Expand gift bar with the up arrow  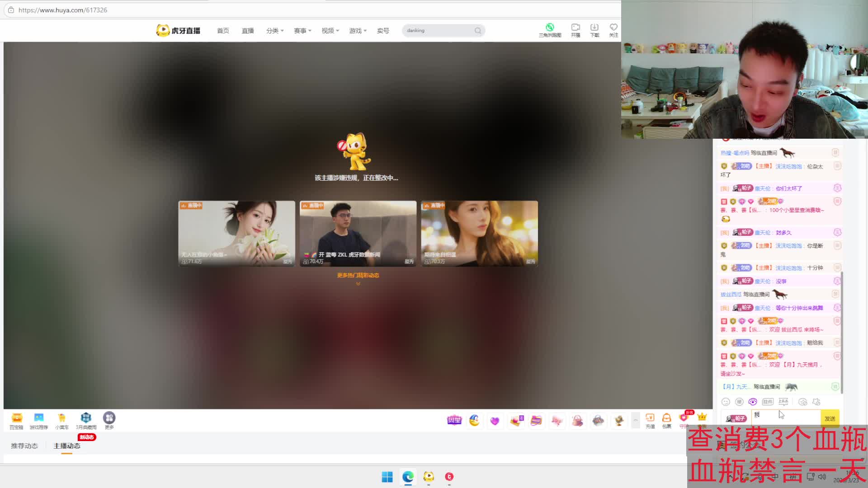coord(636,420)
